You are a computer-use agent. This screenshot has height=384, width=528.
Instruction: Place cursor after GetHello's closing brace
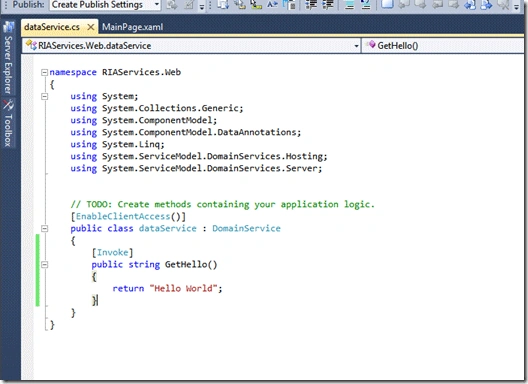tap(98, 300)
